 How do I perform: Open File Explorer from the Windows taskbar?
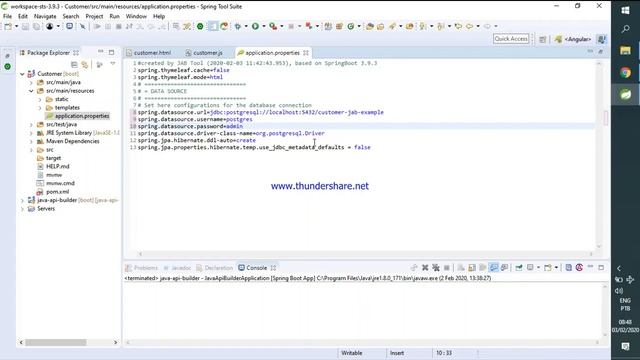click(x=625, y=51)
